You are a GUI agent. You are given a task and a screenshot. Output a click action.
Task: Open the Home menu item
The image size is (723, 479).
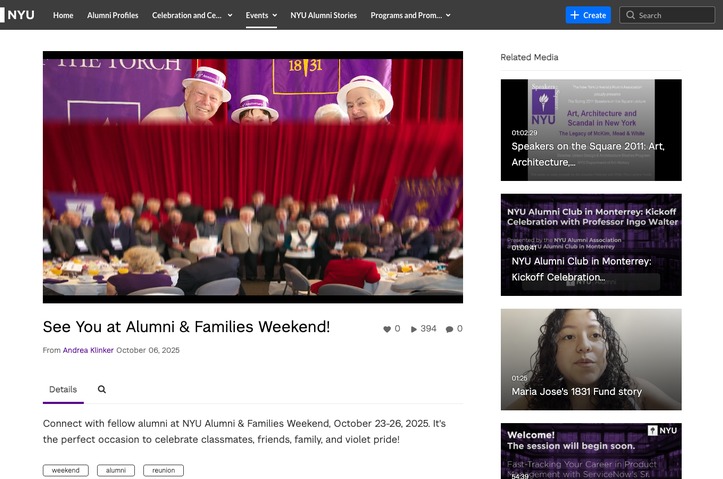pos(63,15)
